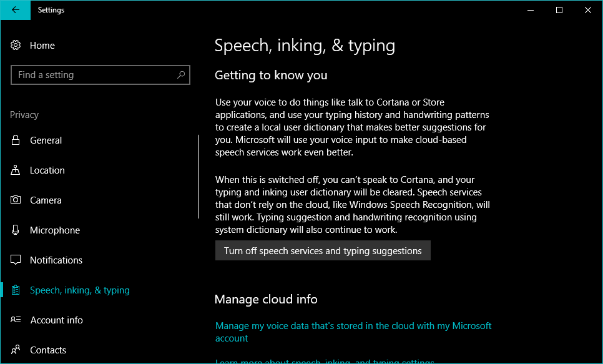Click the Location pin icon
The width and height of the screenshot is (603, 364).
coord(16,170)
